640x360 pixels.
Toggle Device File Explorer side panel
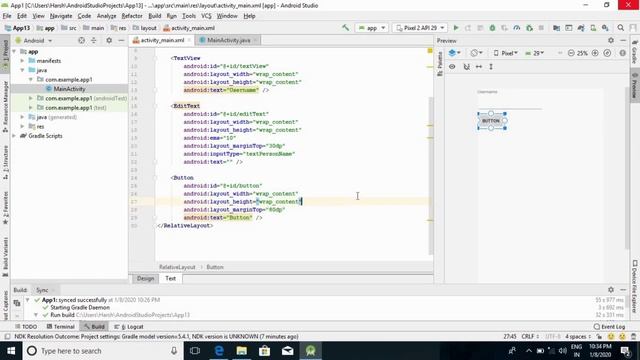click(635, 287)
